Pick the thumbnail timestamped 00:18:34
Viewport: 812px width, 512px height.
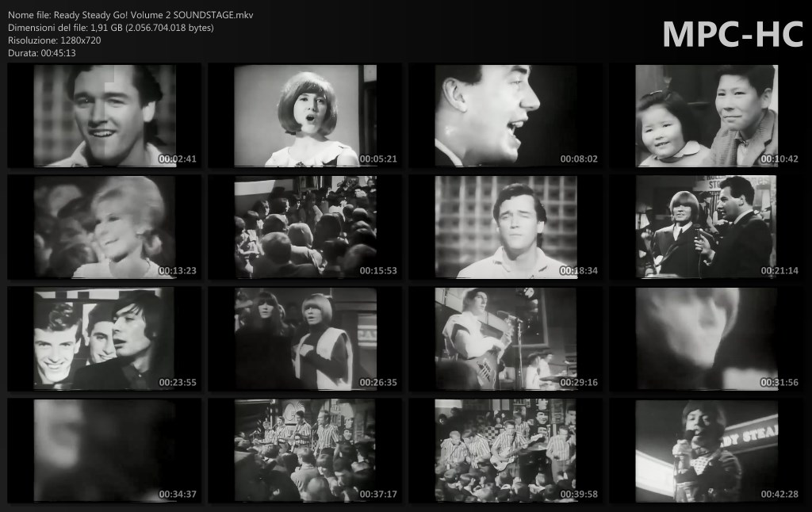point(506,227)
